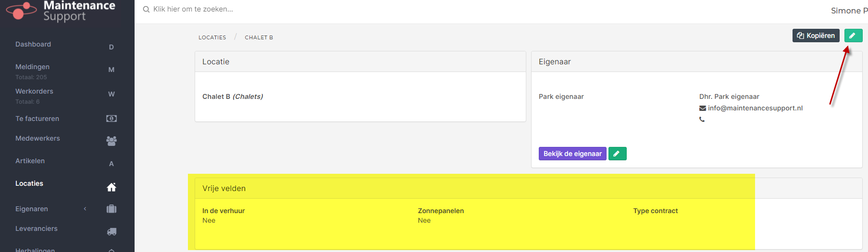Viewport: 868px width, 252px height.
Task: Click the M shortcut letter beside Meldingen
Action: 112,70
